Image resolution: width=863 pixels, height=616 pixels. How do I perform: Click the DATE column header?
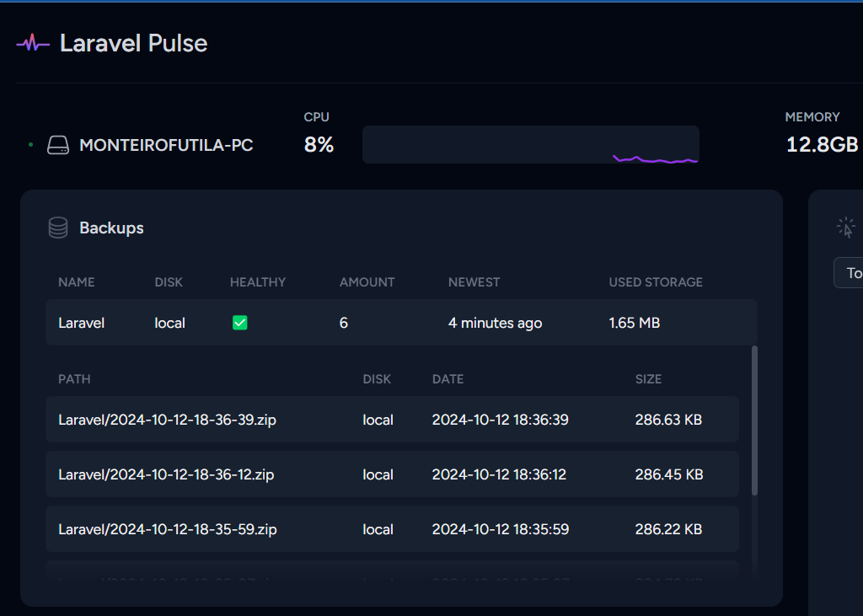[x=448, y=379]
